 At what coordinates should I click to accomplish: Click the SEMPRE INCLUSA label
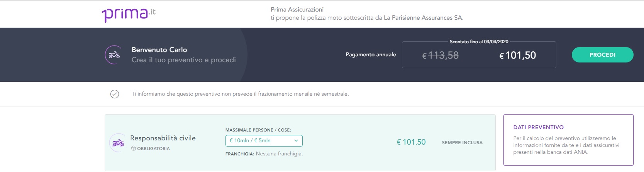[462, 143]
